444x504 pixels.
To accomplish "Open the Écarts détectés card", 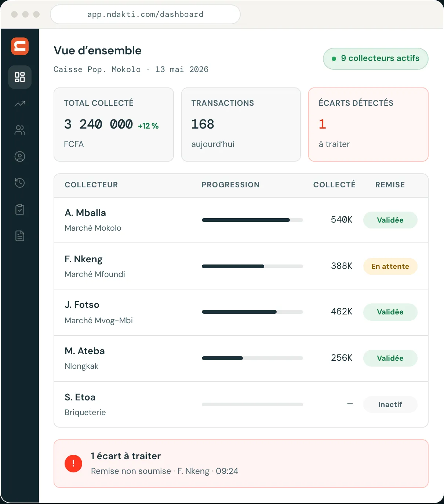I will pyautogui.click(x=368, y=125).
